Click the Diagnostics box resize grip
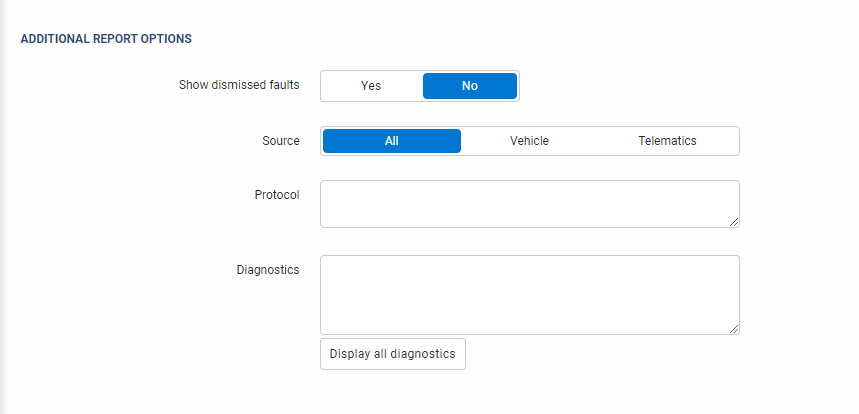This screenshot has height=414, width=859. coord(734,328)
